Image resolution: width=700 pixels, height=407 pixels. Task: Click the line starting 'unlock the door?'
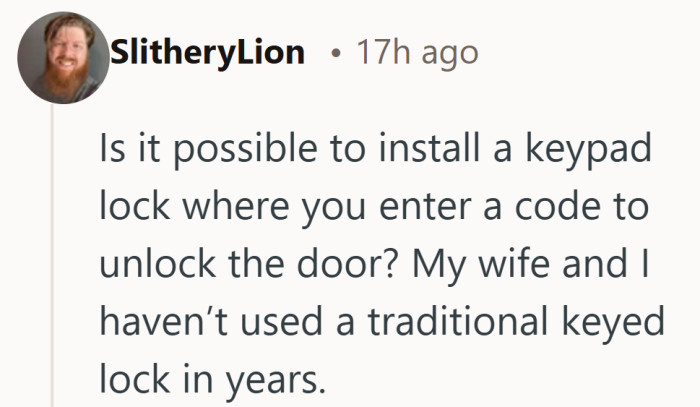[x=374, y=265]
